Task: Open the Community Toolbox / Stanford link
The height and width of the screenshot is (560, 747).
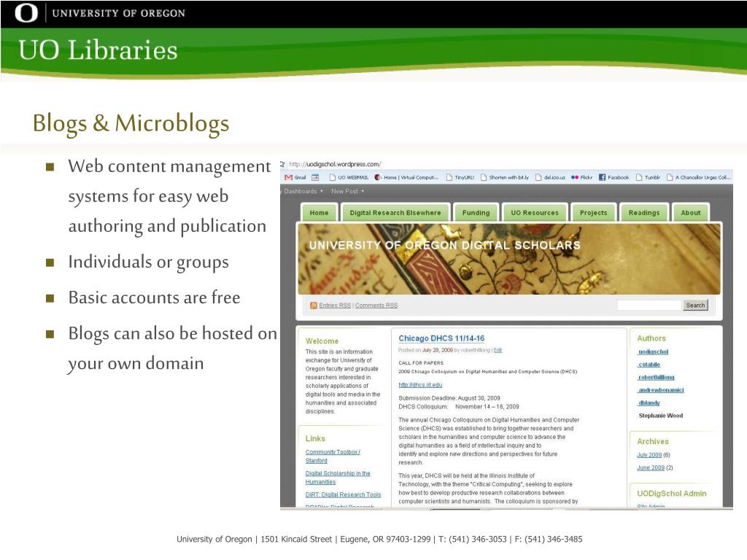Action: [333, 456]
